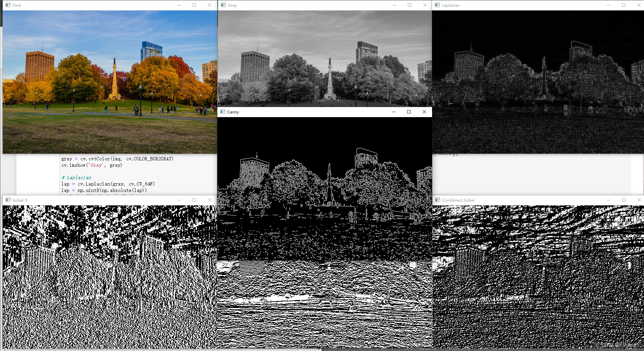Click the Park window's title bar icon
Image resolution: width=644 pixels, height=351 pixels.
click(x=8, y=5)
